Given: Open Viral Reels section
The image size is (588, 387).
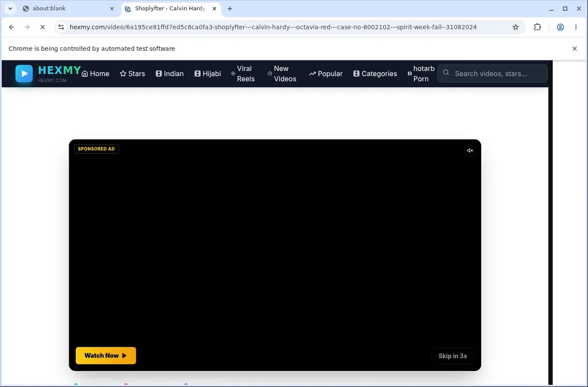Looking at the screenshot, I should pos(244,73).
